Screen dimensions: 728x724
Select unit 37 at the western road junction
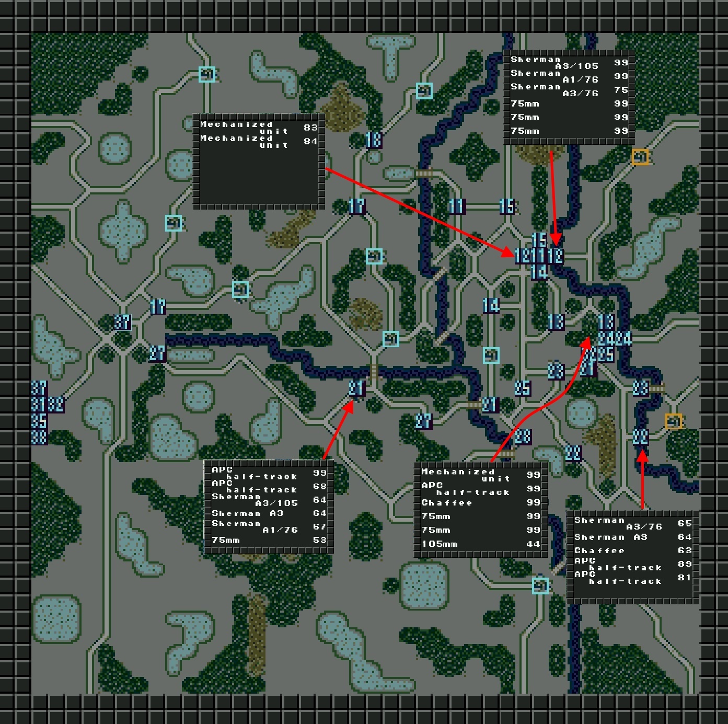click(x=122, y=322)
